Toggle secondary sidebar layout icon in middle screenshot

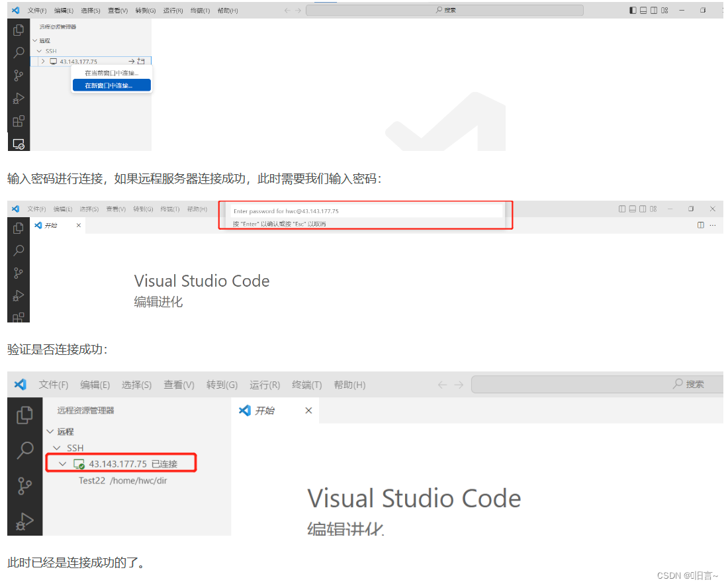click(x=643, y=209)
